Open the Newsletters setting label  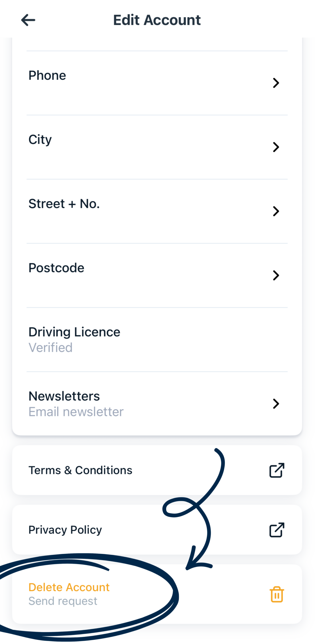[64, 396]
